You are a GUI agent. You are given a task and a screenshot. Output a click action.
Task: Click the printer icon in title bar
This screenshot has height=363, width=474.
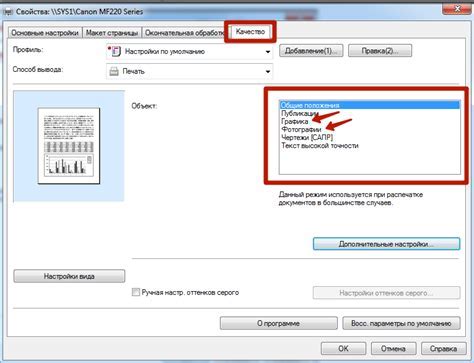coord(7,12)
